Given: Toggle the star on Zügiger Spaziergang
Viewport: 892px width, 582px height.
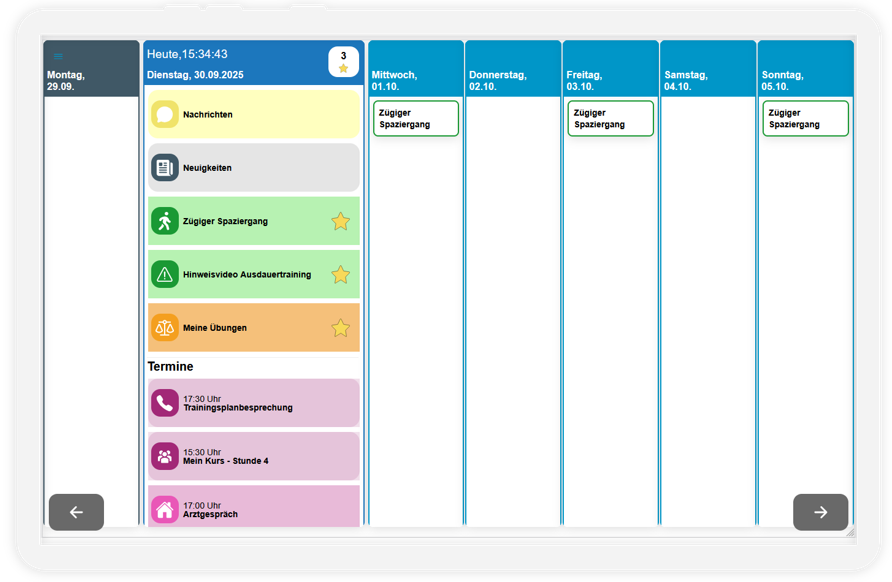Looking at the screenshot, I should click(x=341, y=221).
